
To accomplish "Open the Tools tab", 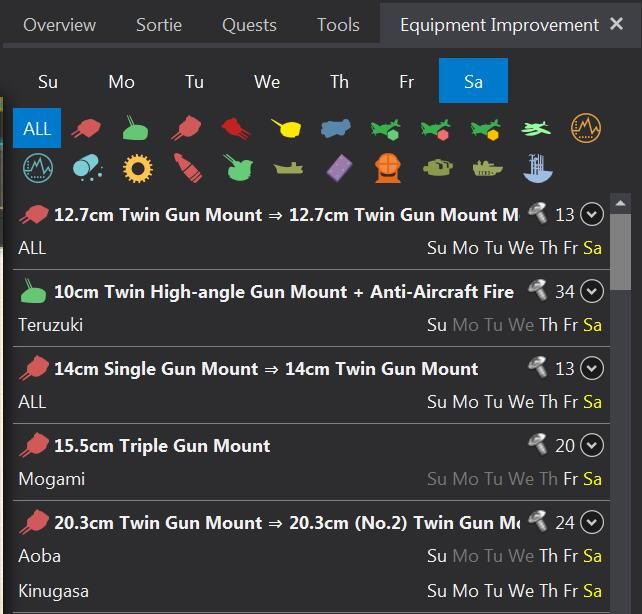I will coord(338,25).
